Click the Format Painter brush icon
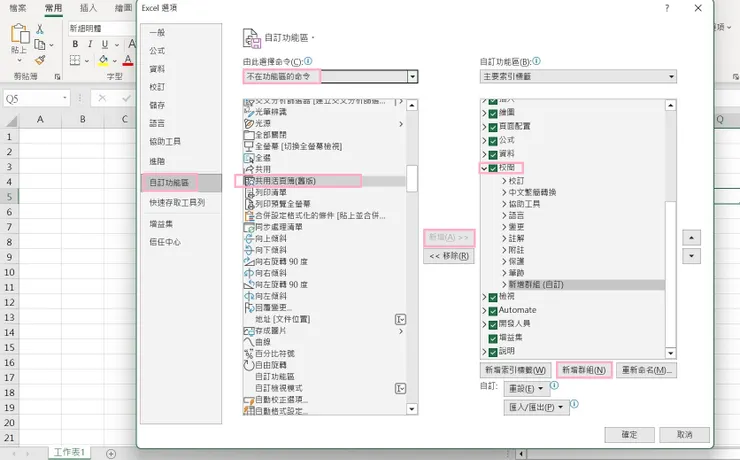Image resolution: width=740 pixels, height=460 pixels. pyautogui.click(x=40, y=60)
